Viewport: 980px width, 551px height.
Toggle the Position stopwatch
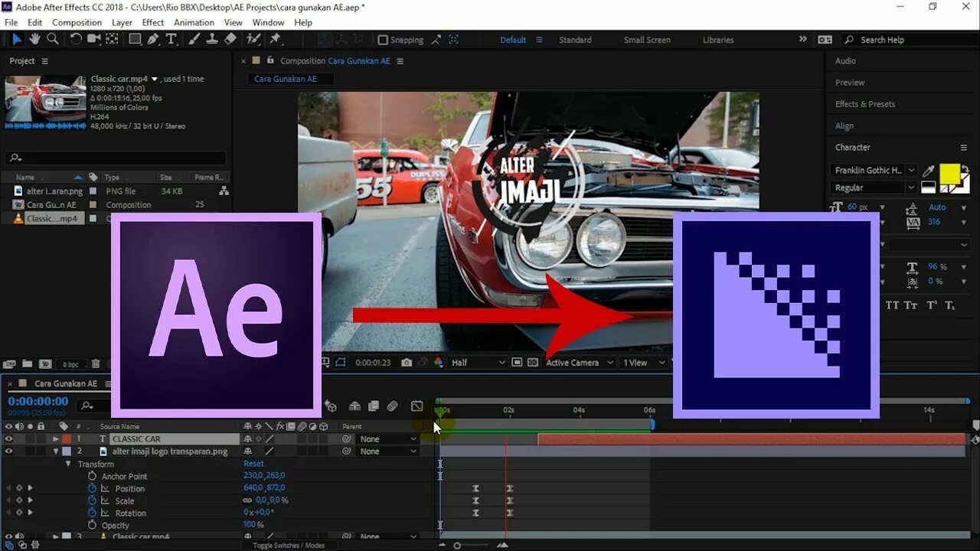(92, 488)
